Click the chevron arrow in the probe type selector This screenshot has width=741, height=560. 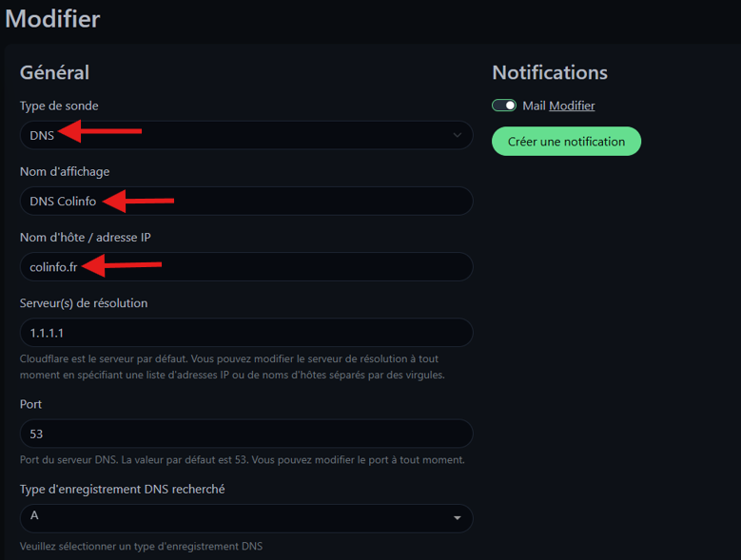click(x=457, y=135)
